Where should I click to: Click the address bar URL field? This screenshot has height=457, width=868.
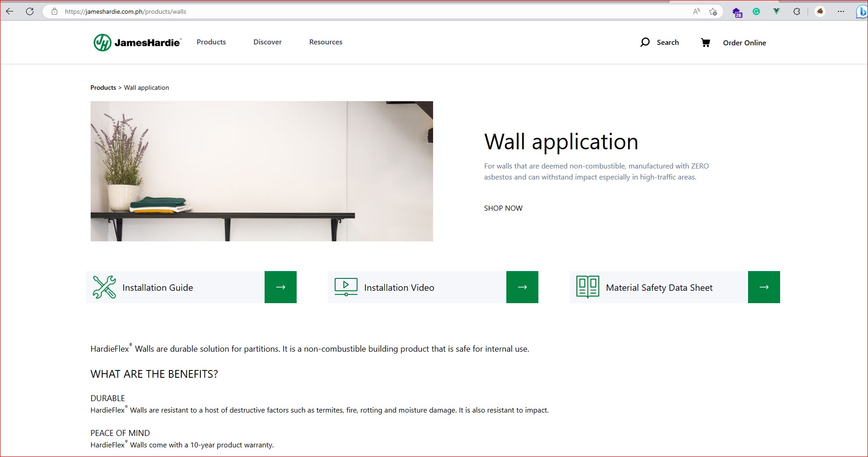click(366, 11)
